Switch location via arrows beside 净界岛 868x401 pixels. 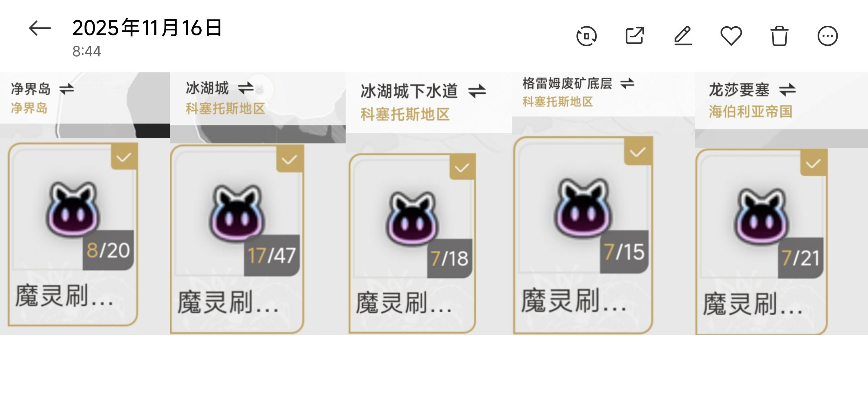[x=67, y=89]
